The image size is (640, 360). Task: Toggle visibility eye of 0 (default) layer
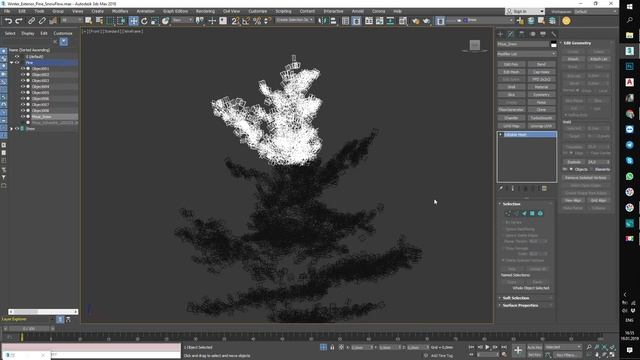[17, 57]
